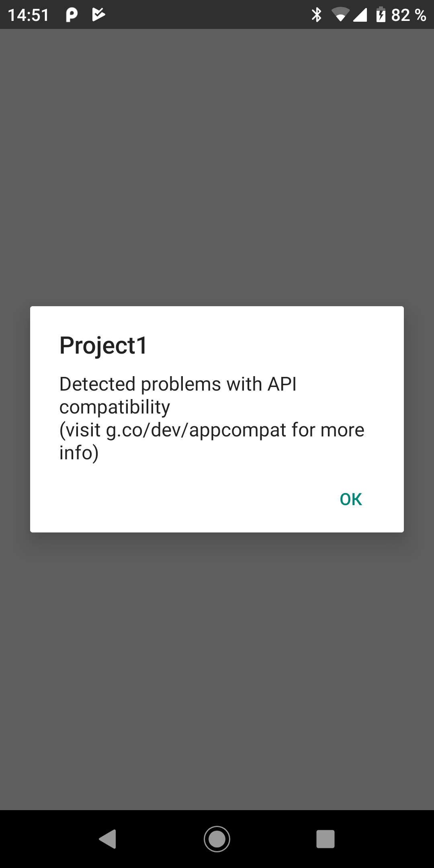Tap the circular home navigation button
This screenshot has height=868, width=434.
point(217,839)
